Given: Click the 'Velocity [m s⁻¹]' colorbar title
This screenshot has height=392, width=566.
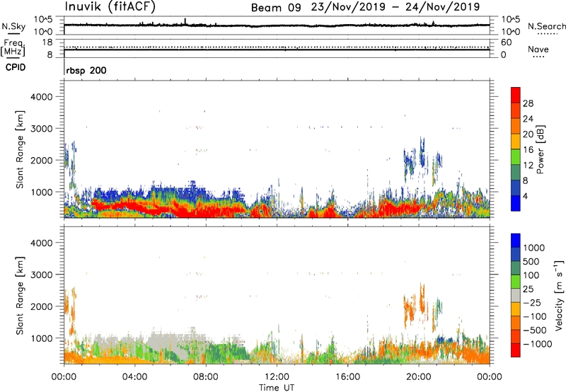Looking at the screenshot, I should point(559,295).
